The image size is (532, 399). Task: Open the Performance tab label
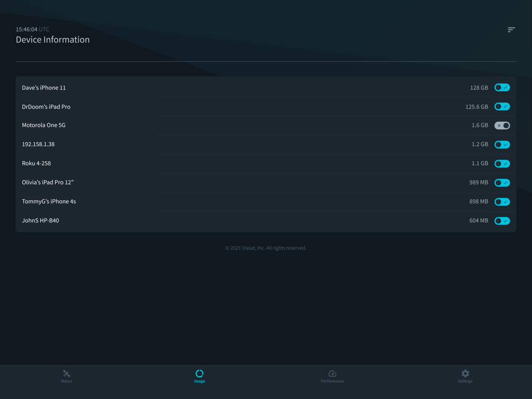(x=332, y=381)
